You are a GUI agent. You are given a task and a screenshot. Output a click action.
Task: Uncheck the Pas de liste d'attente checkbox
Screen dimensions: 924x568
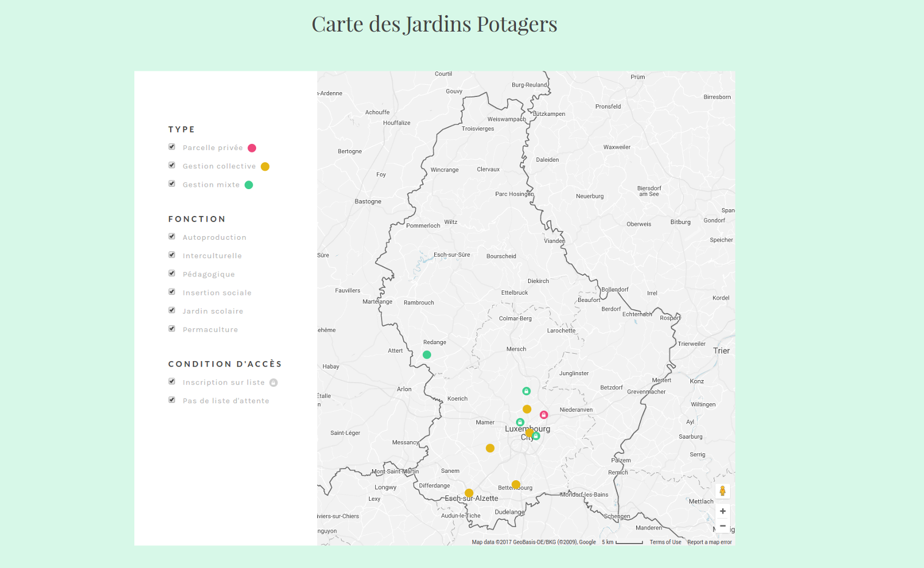click(172, 400)
